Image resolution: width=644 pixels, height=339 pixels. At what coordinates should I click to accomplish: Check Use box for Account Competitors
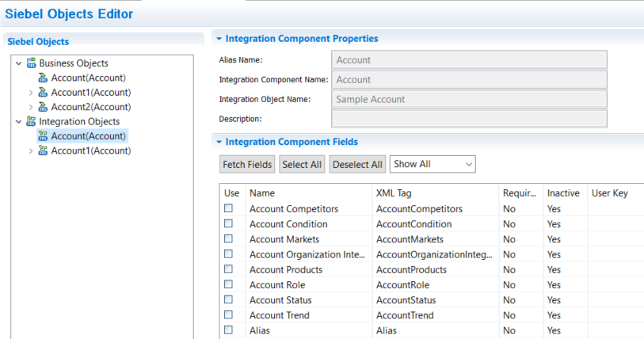tap(228, 208)
